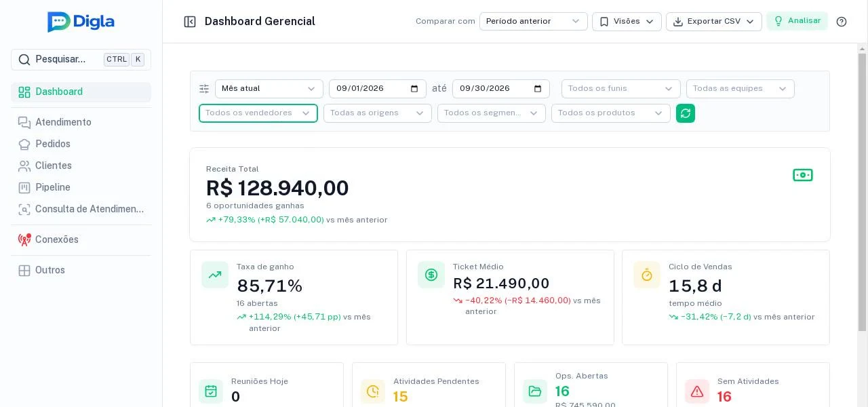
Task: Open the Mês atual period dropdown
Action: pos(269,89)
